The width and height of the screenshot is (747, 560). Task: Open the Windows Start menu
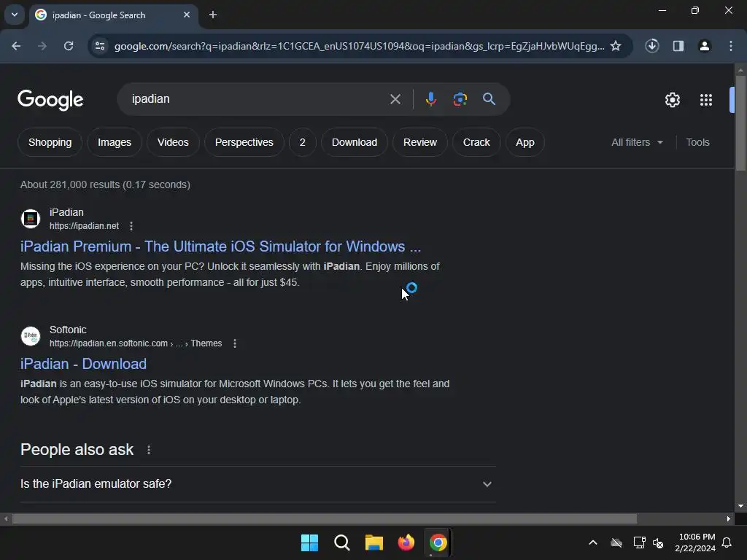309,542
